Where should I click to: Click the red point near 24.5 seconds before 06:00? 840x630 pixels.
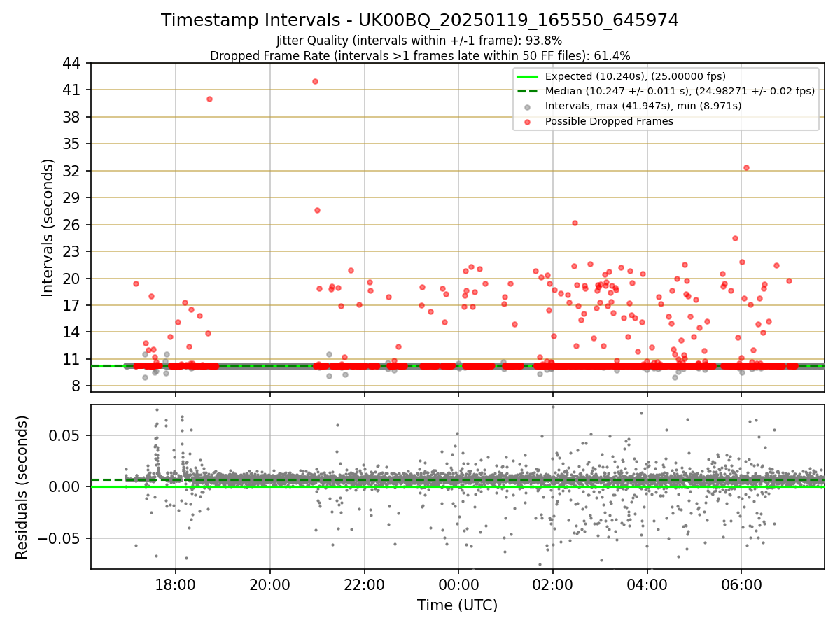(735, 238)
